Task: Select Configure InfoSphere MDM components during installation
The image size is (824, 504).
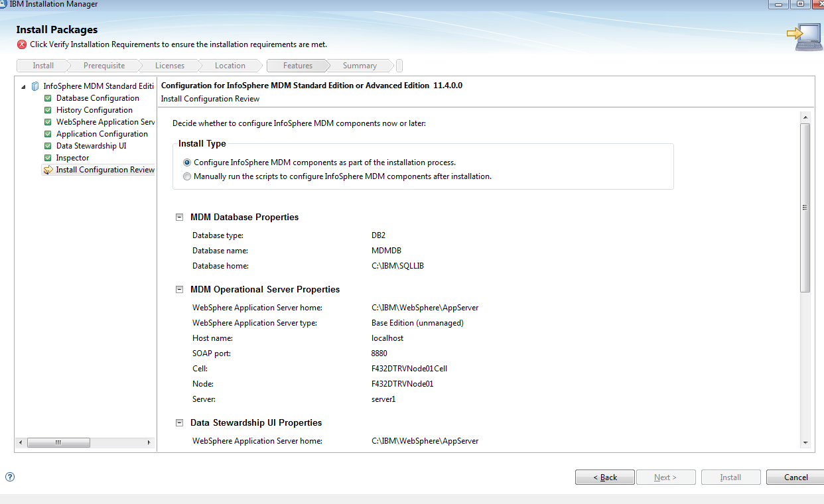Action: (187, 162)
